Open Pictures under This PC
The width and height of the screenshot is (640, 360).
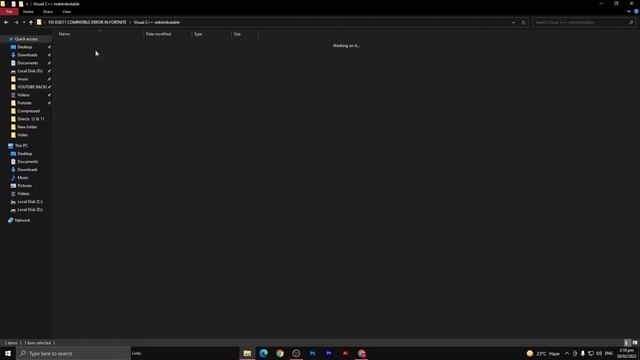tap(24, 186)
